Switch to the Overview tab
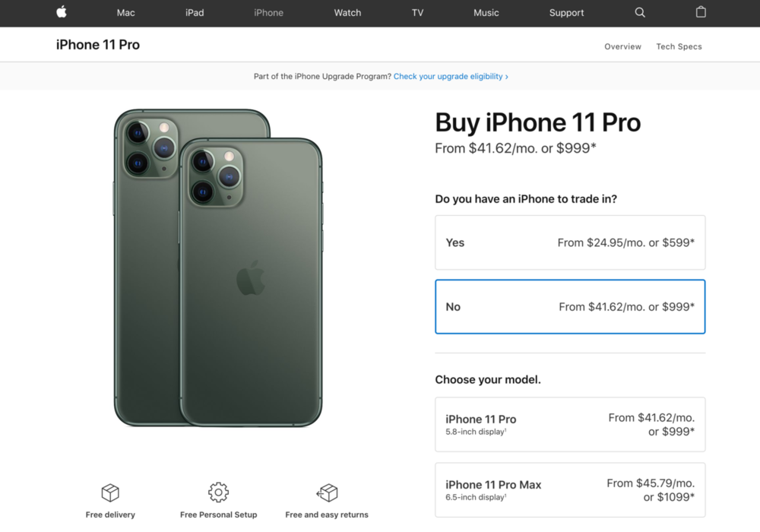This screenshot has height=532, width=760. point(622,46)
